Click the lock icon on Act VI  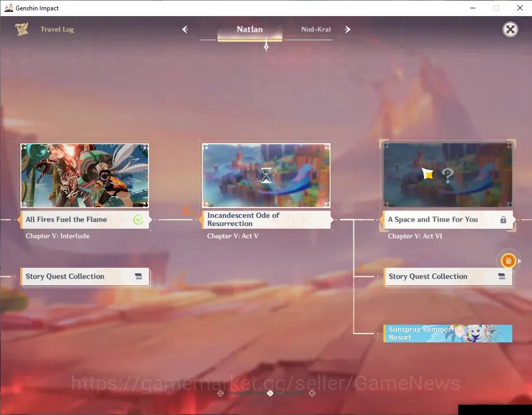[x=503, y=220]
